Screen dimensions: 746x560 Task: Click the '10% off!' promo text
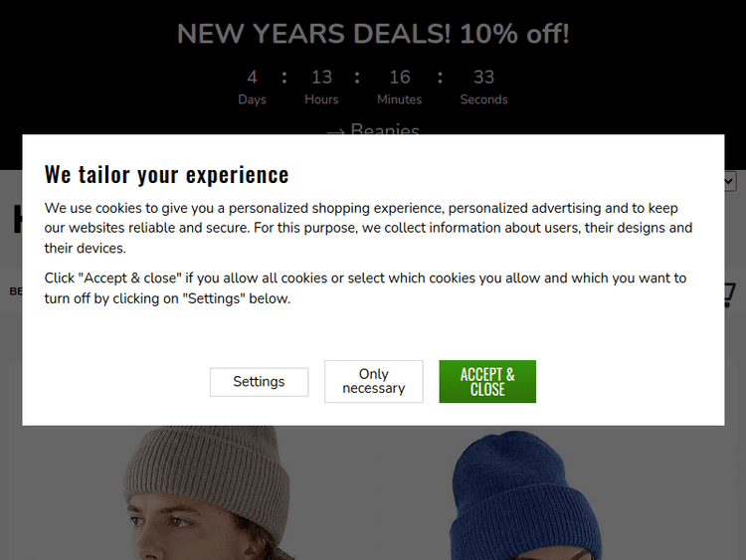pos(514,35)
